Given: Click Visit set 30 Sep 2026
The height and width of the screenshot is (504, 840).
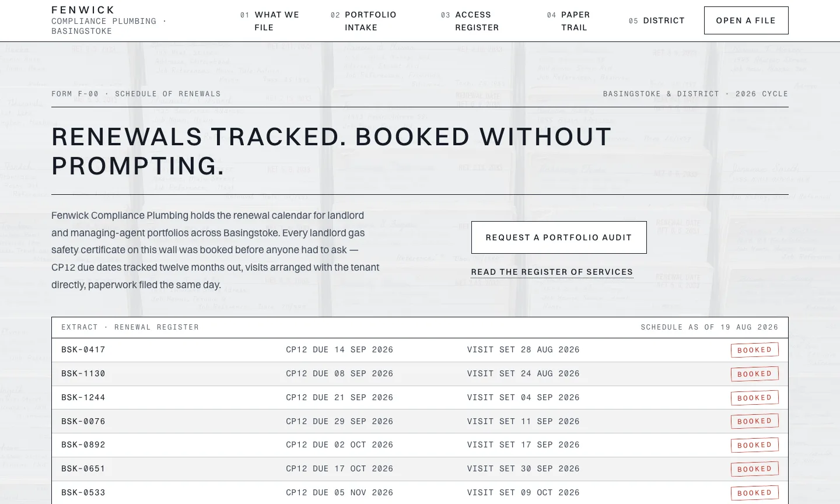Looking at the screenshot, I should (523, 469).
